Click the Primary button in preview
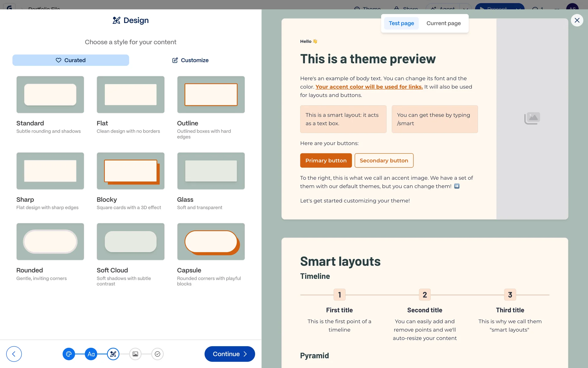588x368 pixels. click(x=326, y=160)
